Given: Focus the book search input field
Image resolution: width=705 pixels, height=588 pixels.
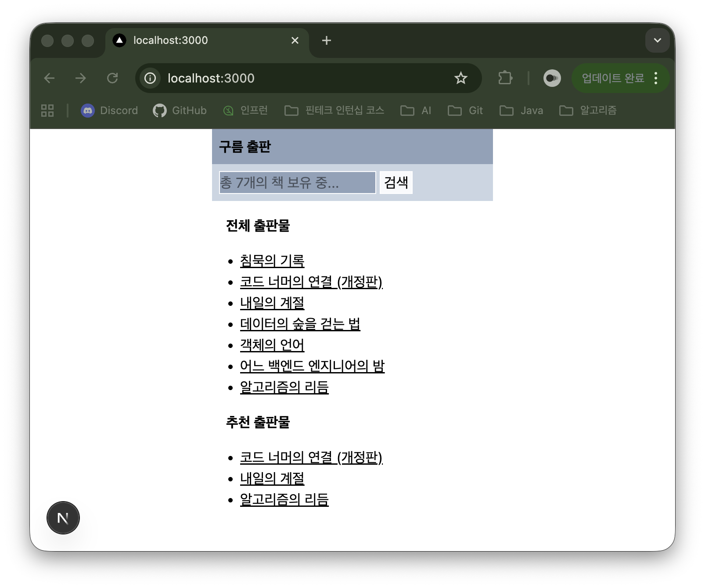Looking at the screenshot, I should click(297, 183).
